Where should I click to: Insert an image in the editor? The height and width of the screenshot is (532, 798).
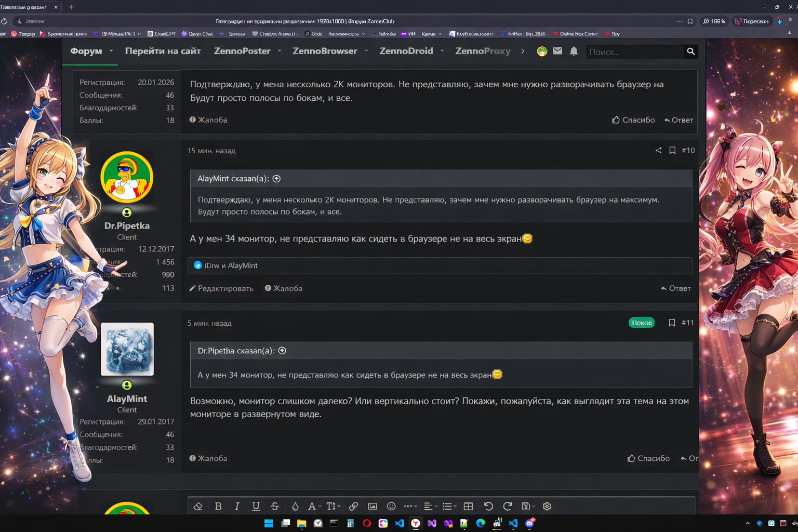(x=373, y=506)
